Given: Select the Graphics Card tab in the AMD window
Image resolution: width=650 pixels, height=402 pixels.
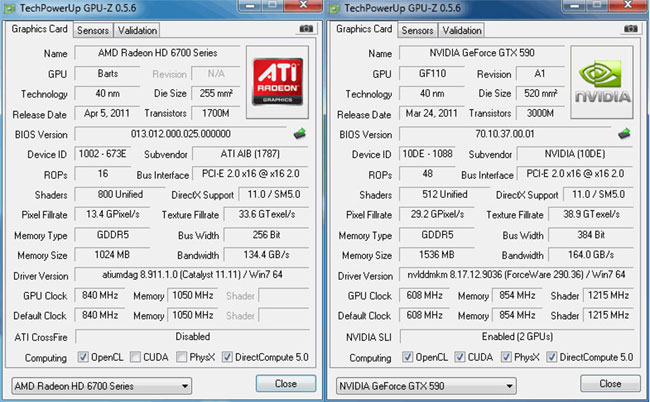Looking at the screenshot, I should pos(39,29).
